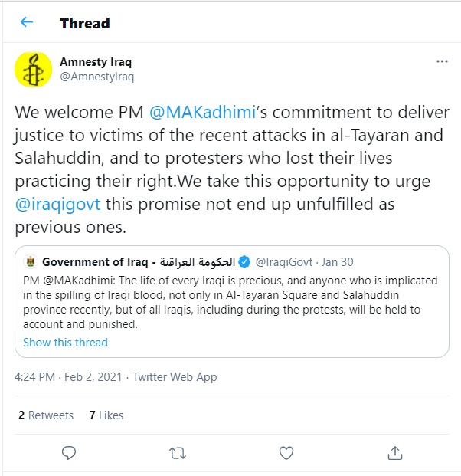Open the quoted Government of Iraq tweet
Viewport: 461px width, 476px height.
pyautogui.click(x=231, y=303)
